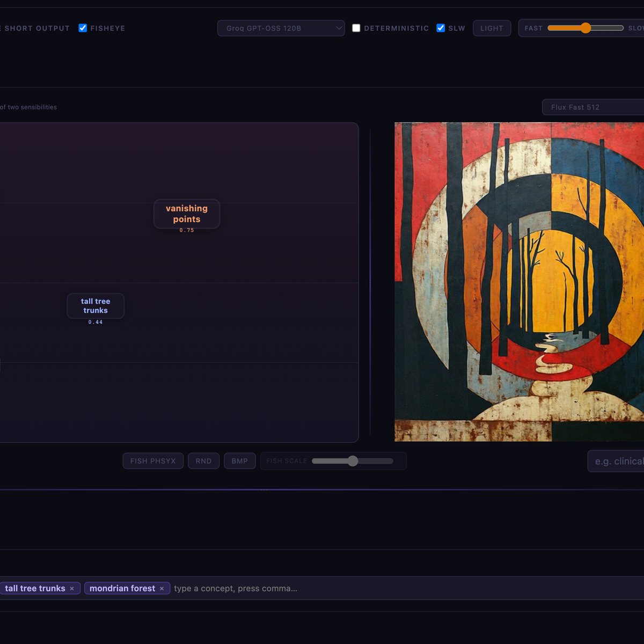Open the Flux Fast 512 dropdown
644x644 pixels.
point(593,107)
